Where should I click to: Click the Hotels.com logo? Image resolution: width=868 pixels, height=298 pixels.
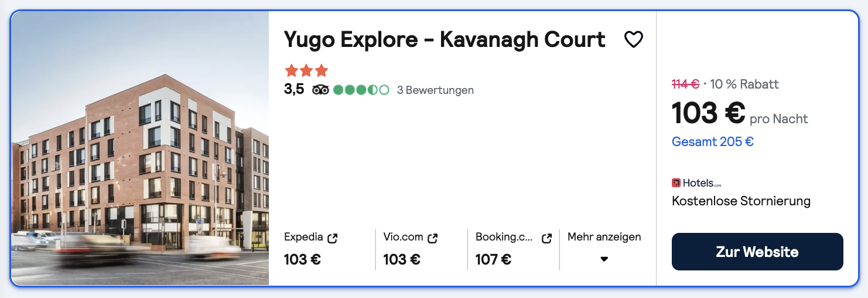[x=696, y=183]
